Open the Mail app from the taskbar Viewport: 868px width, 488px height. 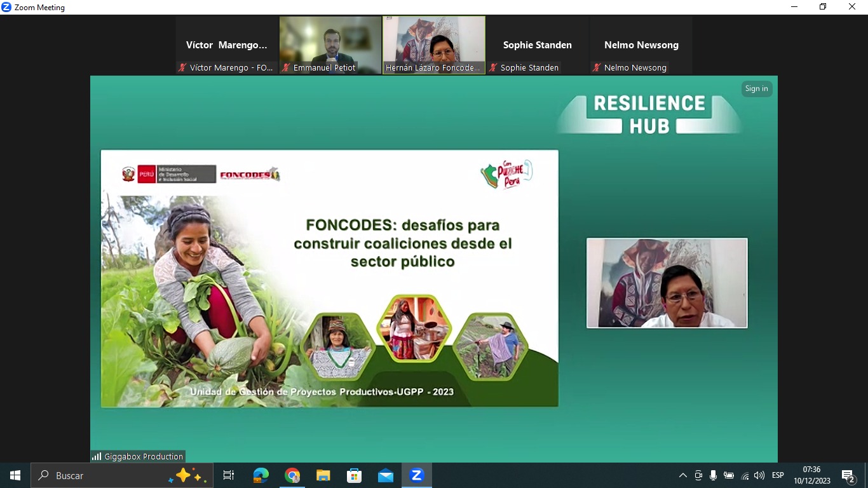tap(385, 475)
